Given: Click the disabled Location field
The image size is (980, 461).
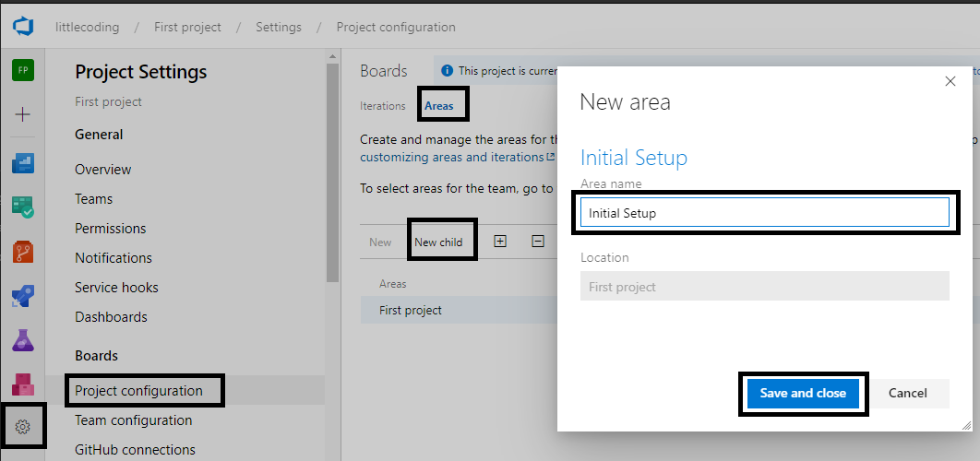Looking at the screenshot, I should point(764,287).
